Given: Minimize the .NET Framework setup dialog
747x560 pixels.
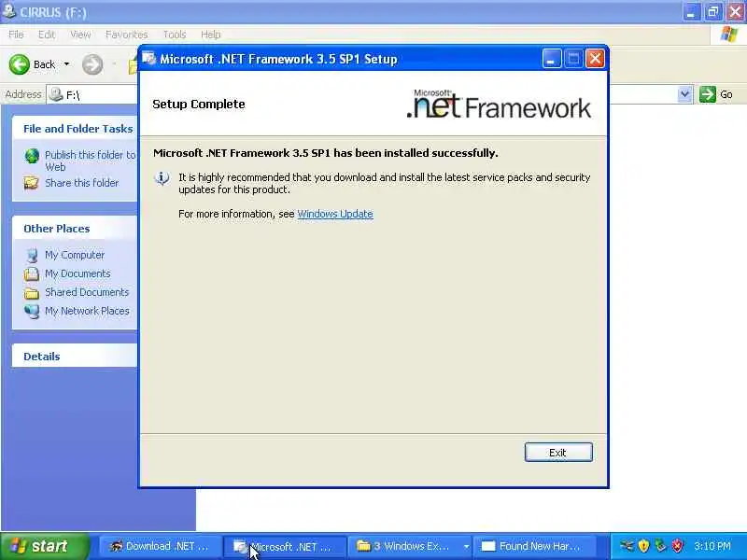Looking at the screenshot, I should (x=551, y=59).
